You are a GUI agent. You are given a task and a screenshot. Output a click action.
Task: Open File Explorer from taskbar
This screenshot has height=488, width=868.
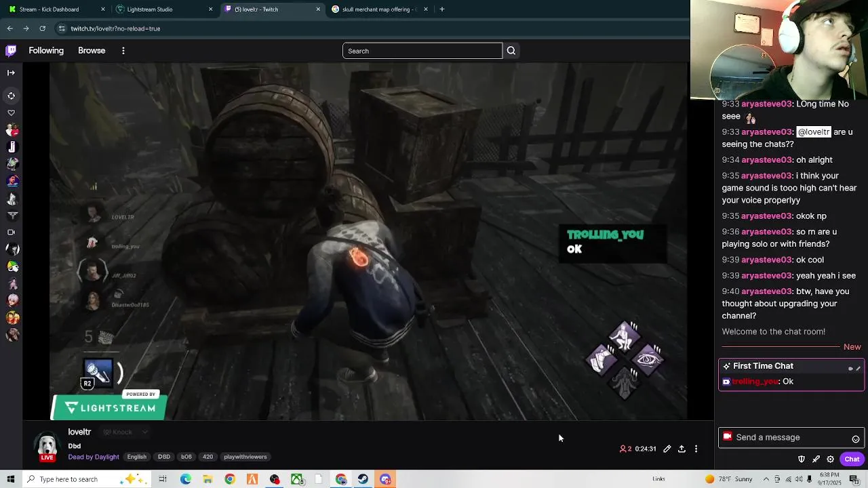pyautogui.click(x=208, y=479)
